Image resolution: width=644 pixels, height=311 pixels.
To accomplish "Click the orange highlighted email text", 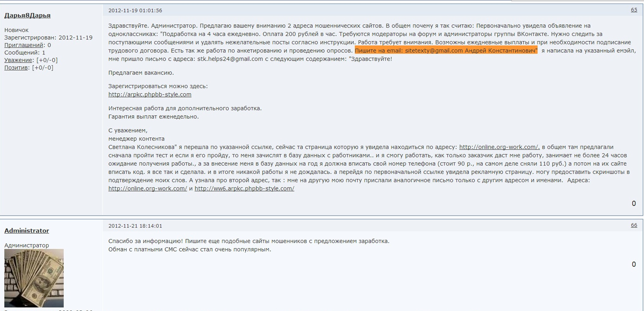I will coord(446,51).
